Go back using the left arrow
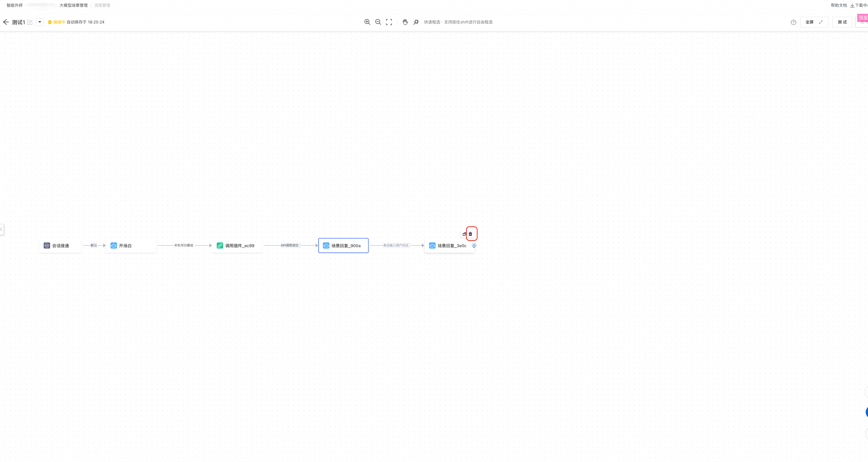This screenshot has width=868, height=462. [6, 22]
